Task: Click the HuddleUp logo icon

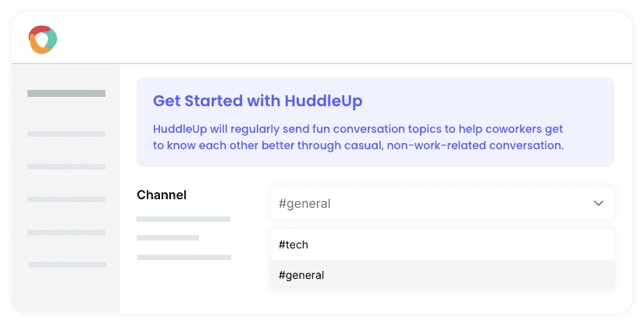Action: click(42, 39)
